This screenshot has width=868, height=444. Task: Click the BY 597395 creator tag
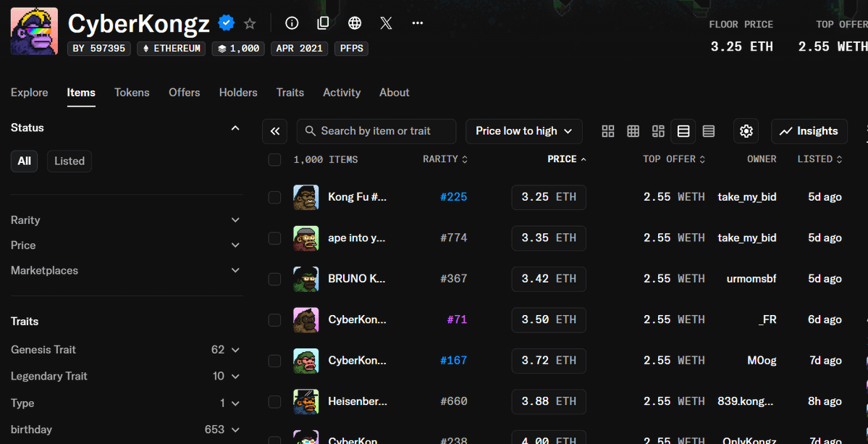click(99, 48)
